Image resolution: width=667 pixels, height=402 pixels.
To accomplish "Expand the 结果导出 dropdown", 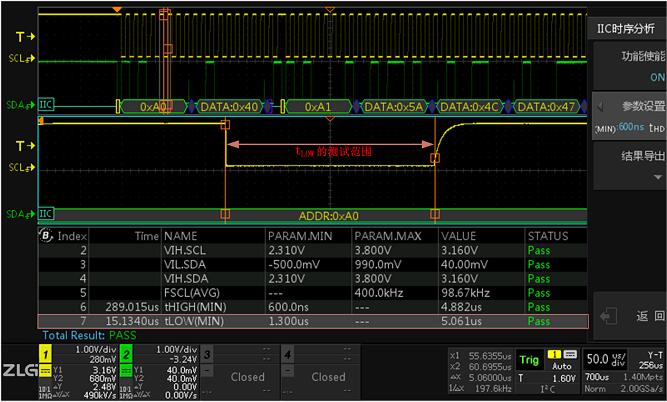I will [x=626, y=165].
